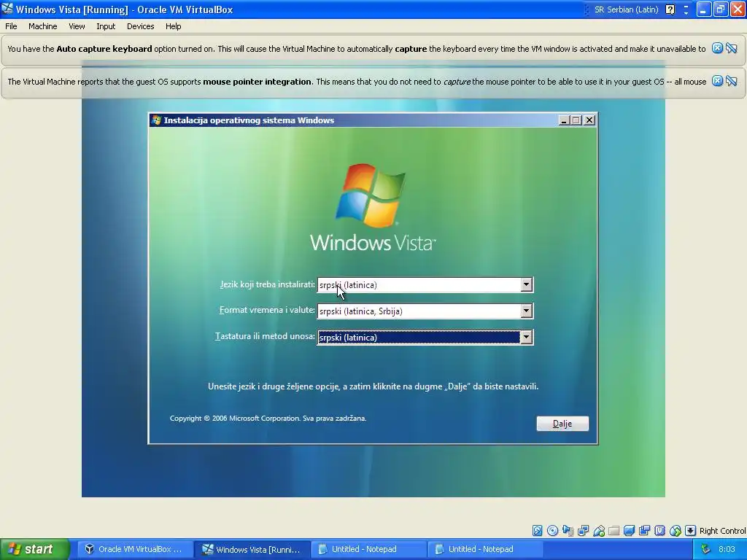
Task: Click the Windows setup dialog title icon
Action: pyautogui.click(x=156, y=120)
